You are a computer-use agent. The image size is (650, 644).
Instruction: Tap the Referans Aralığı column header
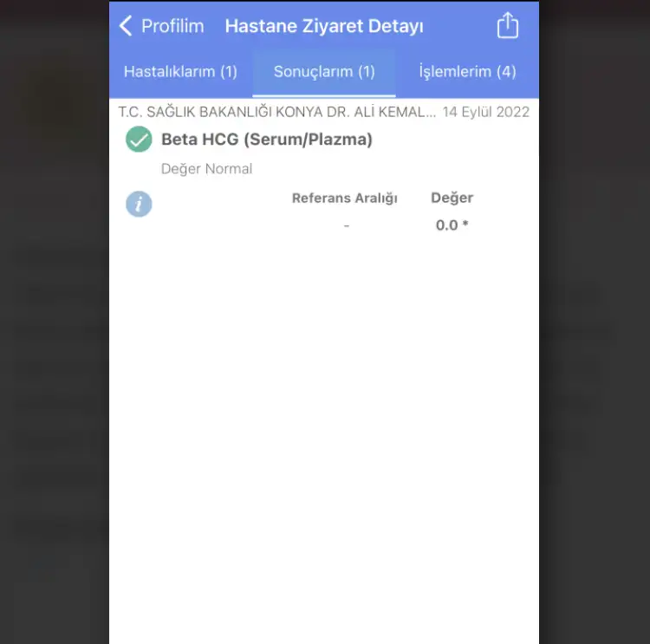(344, 198)
